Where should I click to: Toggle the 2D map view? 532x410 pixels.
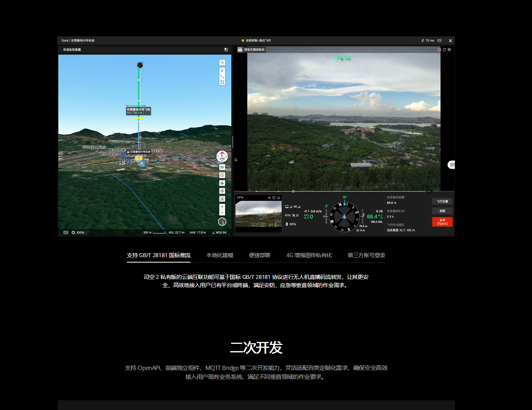pyautogui.click(x=222, y=167)
